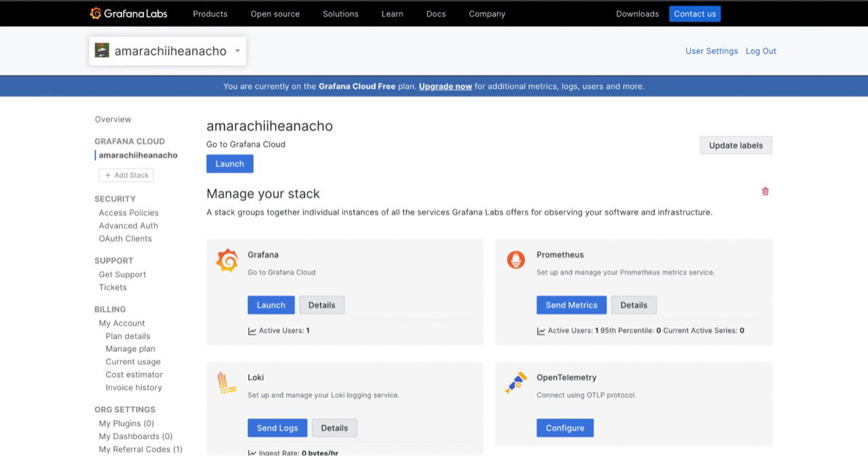Open Manage plan
This screenshot has width=868, height=456.
click(x=131, y=349)
